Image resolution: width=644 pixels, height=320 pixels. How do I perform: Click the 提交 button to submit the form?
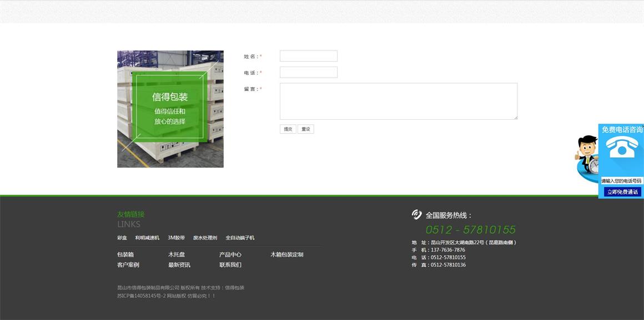point(287,128)
